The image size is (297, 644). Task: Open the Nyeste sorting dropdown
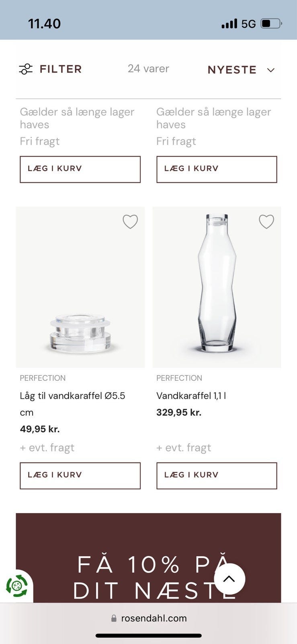[x=232, y=70]
